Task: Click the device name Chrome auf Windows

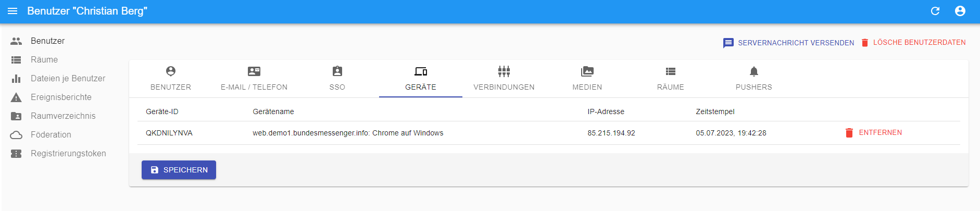Action: point(348,133)
